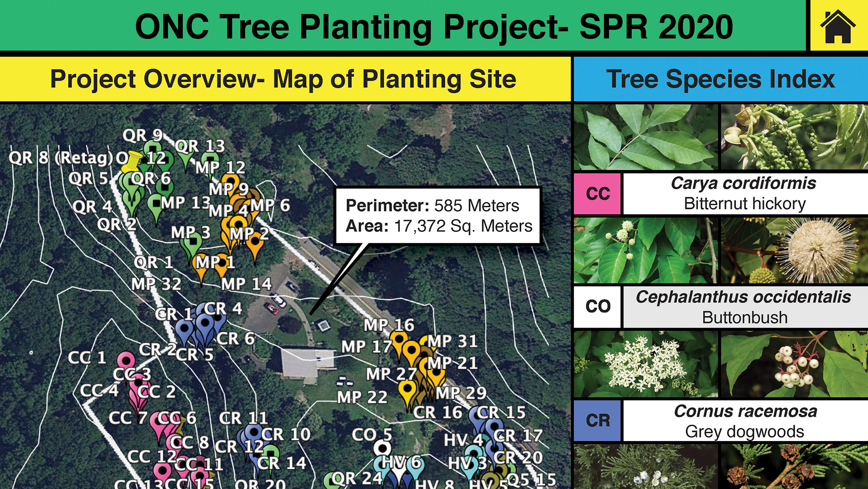Click the CR 16 map label

tap(438, 412)
